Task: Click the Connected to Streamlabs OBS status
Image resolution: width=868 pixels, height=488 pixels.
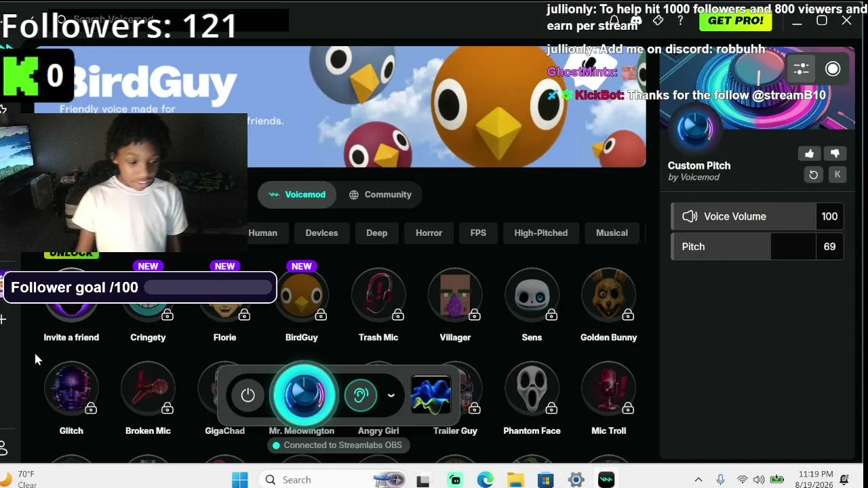Action: (338, 445)
